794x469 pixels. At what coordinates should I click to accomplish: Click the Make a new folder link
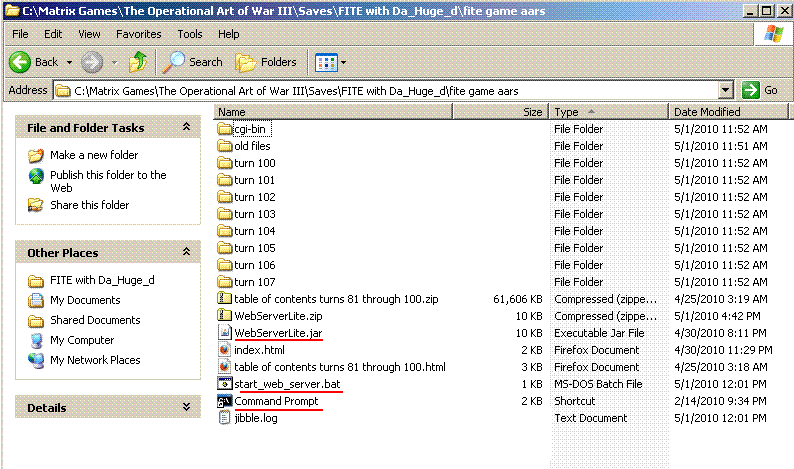coord(94,155)
